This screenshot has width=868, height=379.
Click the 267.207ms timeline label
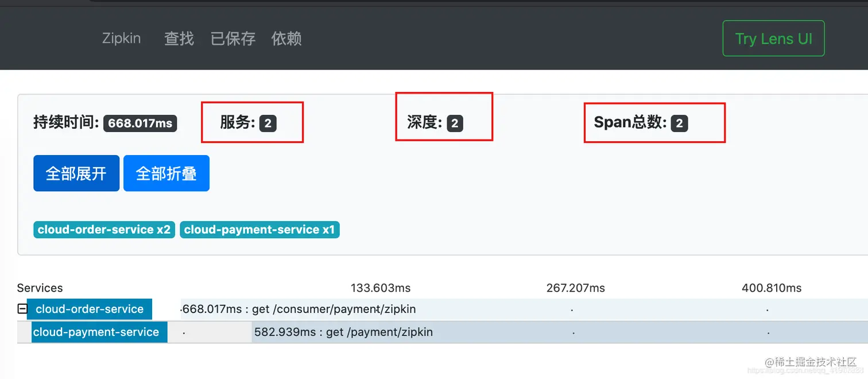tap(576, 288)
